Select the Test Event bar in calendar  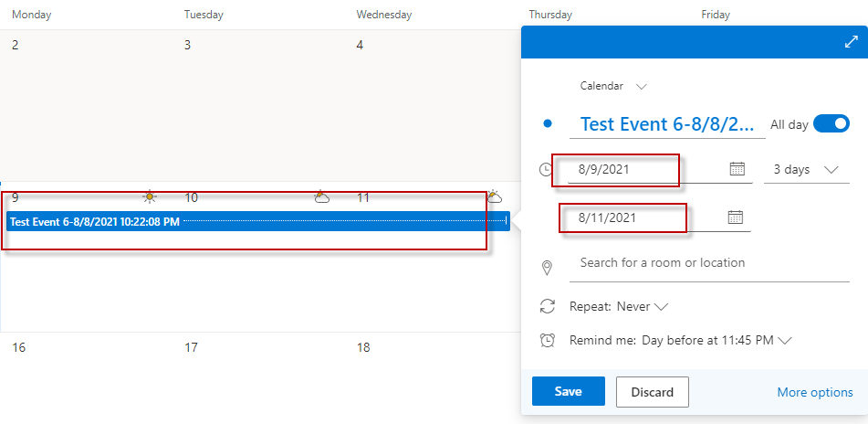(x=257, y=221)
